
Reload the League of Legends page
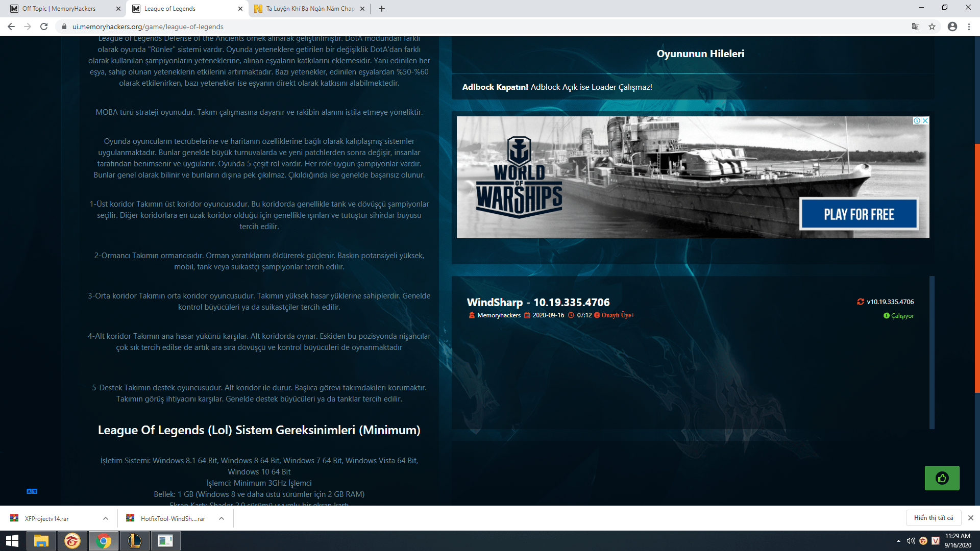tap(44, 27)
